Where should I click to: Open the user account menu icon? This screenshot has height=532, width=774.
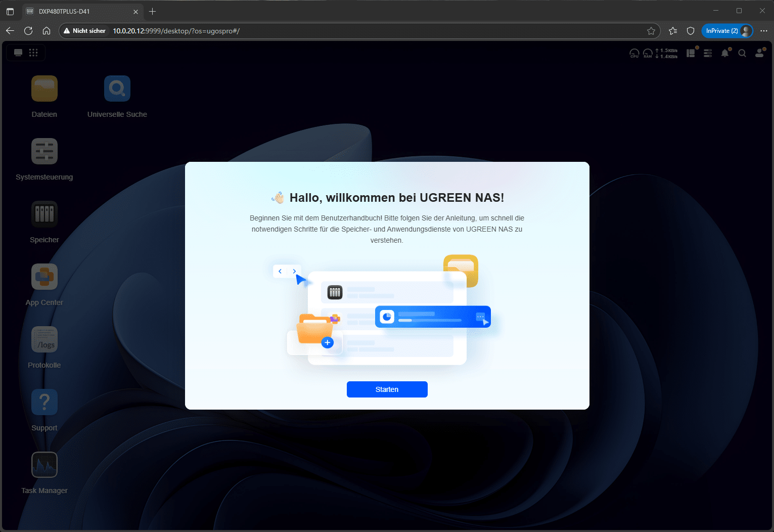pos(759,53)
